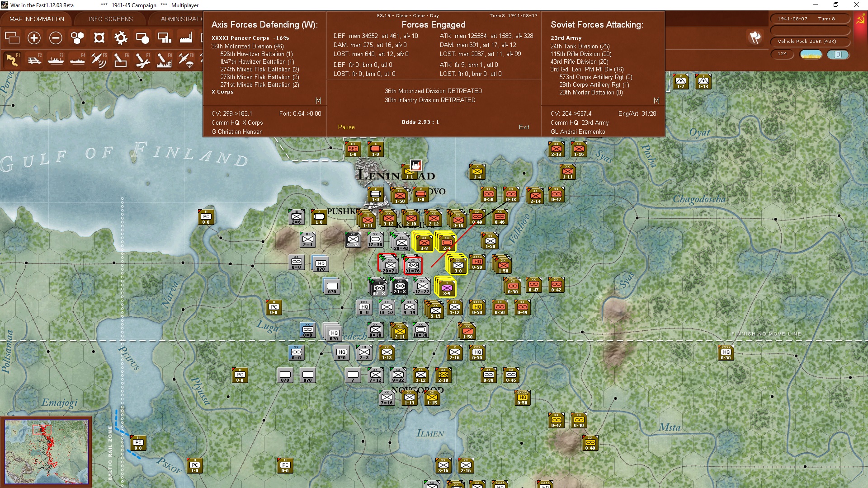Click the ground weather conditions indicator
Viewport: 868px width, 488px height.
(x=811, y=54)
